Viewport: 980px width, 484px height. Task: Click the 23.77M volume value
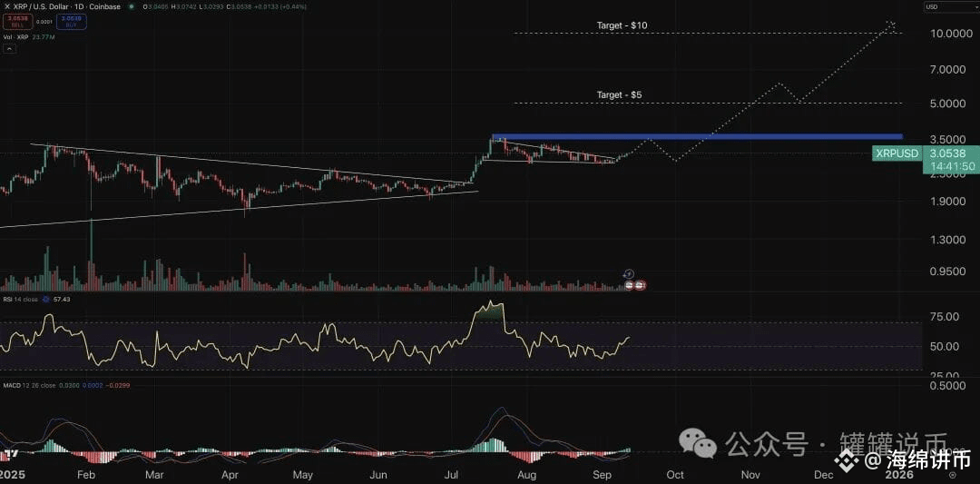point(44,37)
